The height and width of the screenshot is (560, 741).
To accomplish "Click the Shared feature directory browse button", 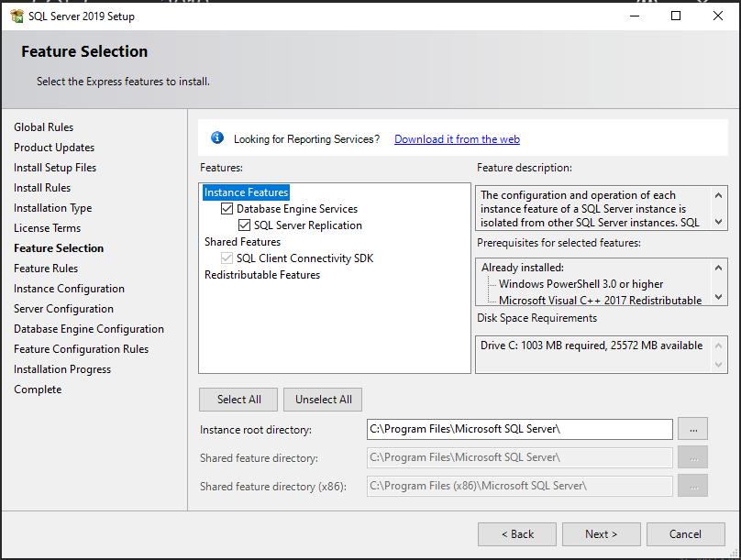I will pos(692,457).
